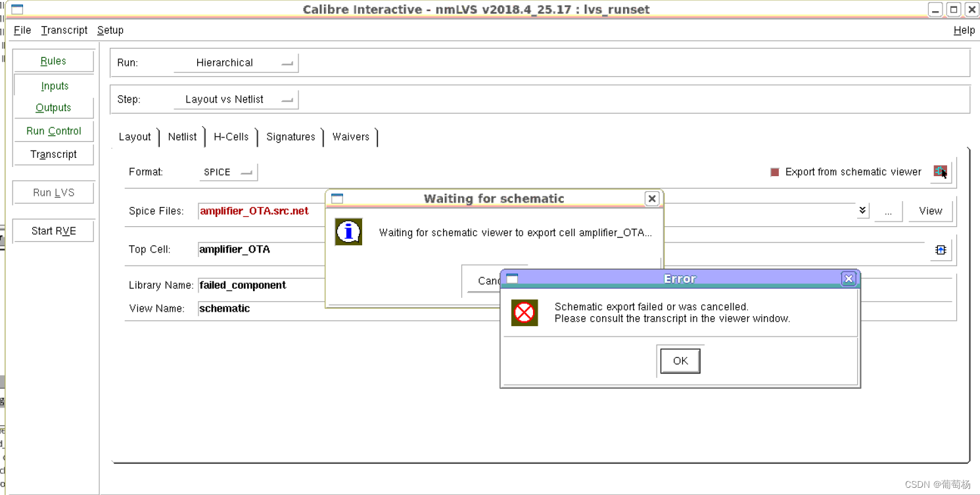Open the Help menu

(964, 30)
